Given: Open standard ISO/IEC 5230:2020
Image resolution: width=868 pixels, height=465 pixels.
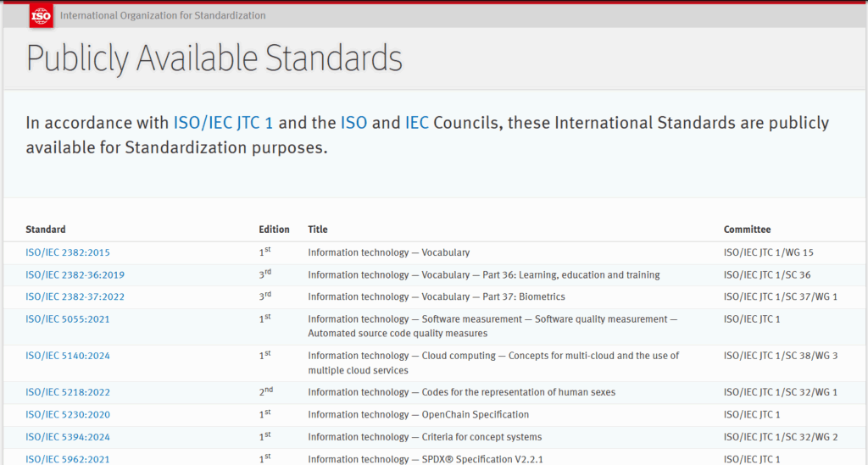Looking at the screenshot, I should pyautogui.click(x=68, y=415).
